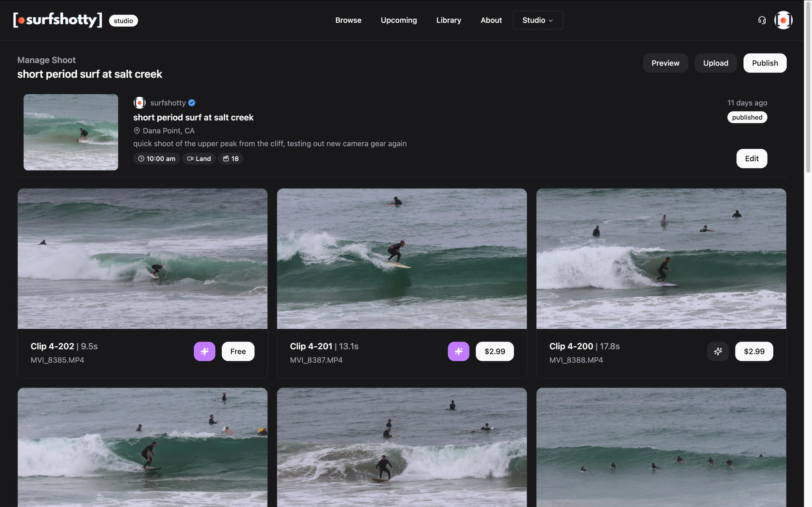The height and width of the screenshot is (507, 812).
Task: Open the Free price selector on Clip 4-202
Action: coord(238,351)
